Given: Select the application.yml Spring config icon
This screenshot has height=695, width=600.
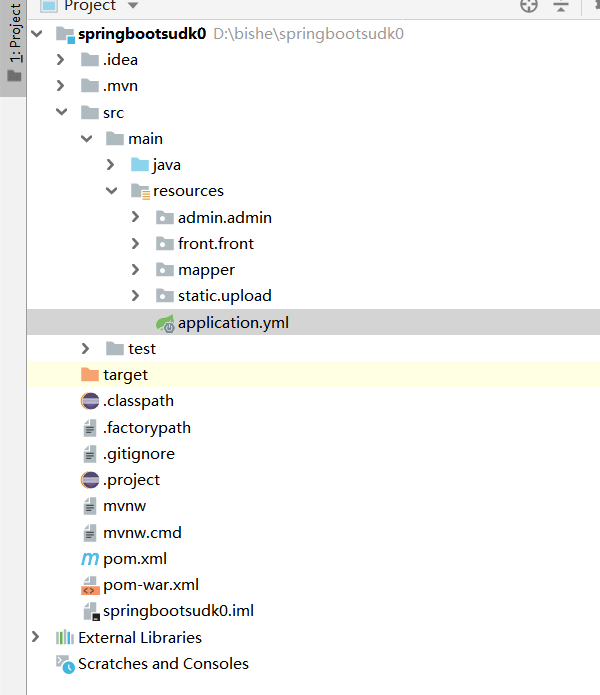Looking at the screenshot, I should [164, 323].
